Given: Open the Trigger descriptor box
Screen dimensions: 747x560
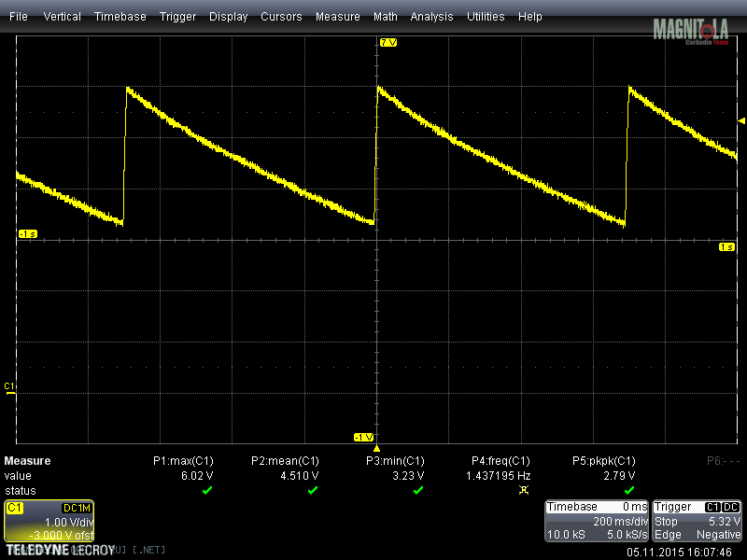Looking at the screenshot, I should [698, 521].
